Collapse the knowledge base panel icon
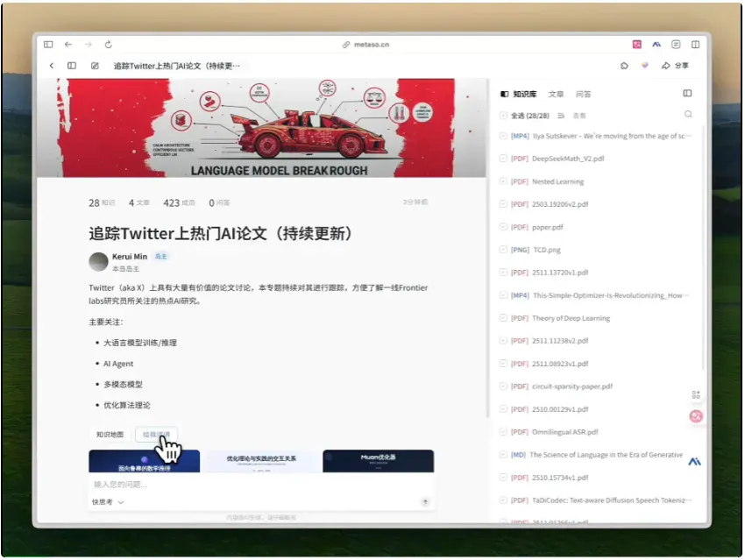Viewport: 745px width, 560px height. point(687,93)
